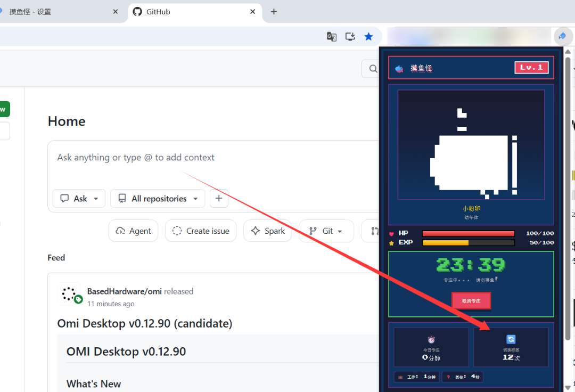The height and width of the screenshot is (392, 575).
Task: Open a new browser tab
Action: point(274,12)
